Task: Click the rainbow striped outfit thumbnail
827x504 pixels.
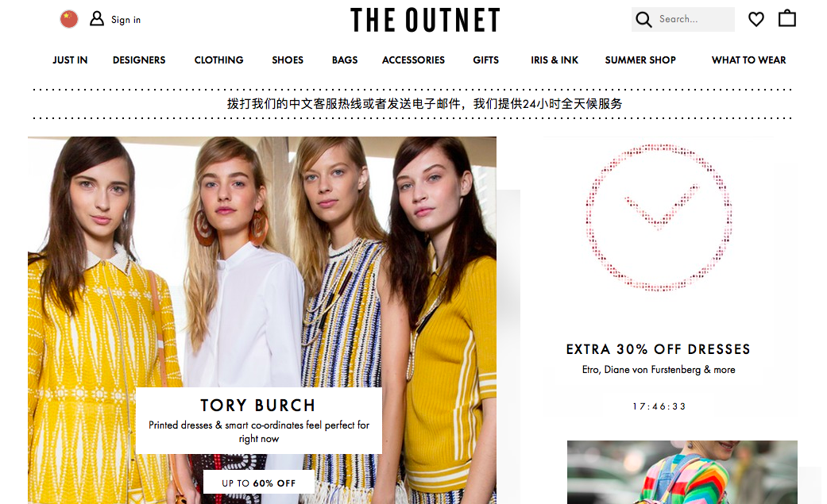Action: 682,471
